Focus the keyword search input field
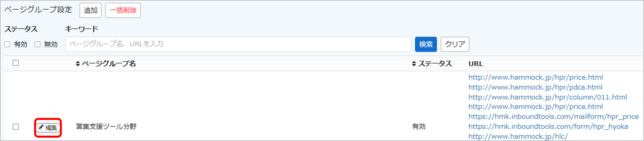This screenshot has height=141, width=644. 238,44
